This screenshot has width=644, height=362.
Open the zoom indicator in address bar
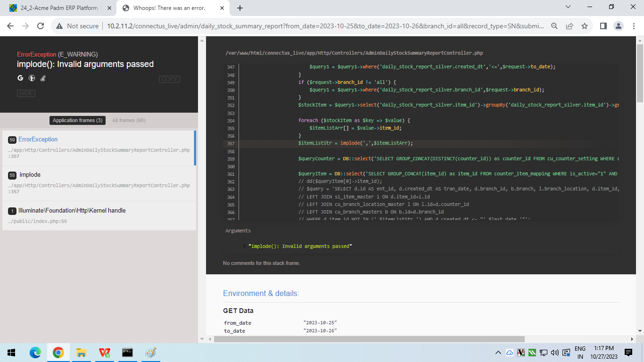554,26
